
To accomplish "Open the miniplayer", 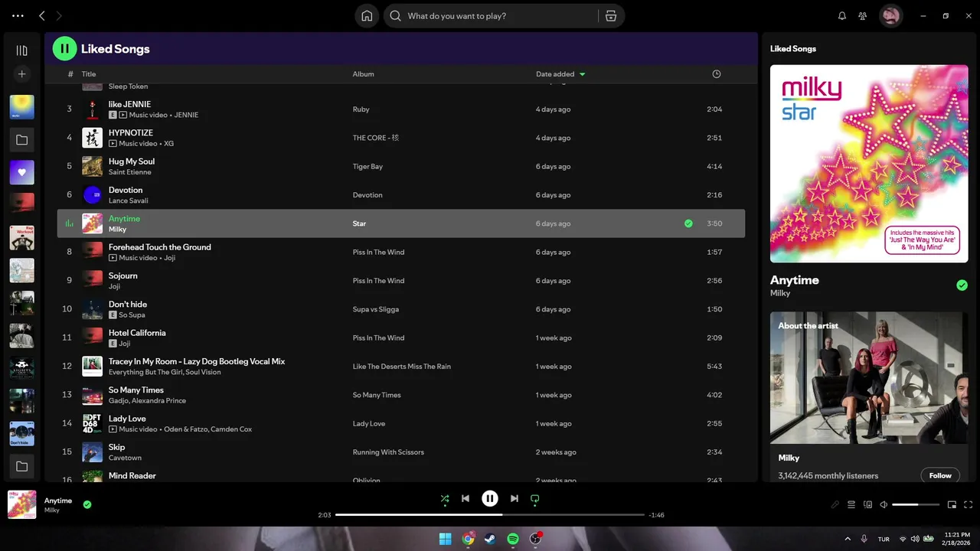I will coord(952,505).
